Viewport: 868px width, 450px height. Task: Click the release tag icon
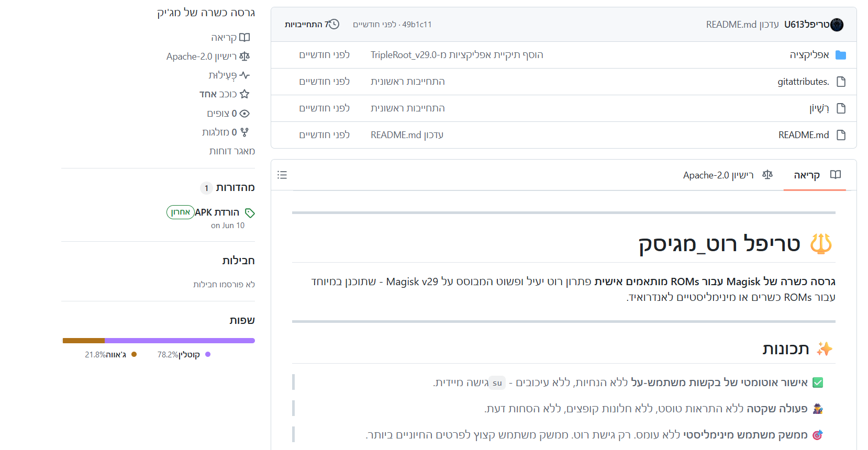point(250,213)
